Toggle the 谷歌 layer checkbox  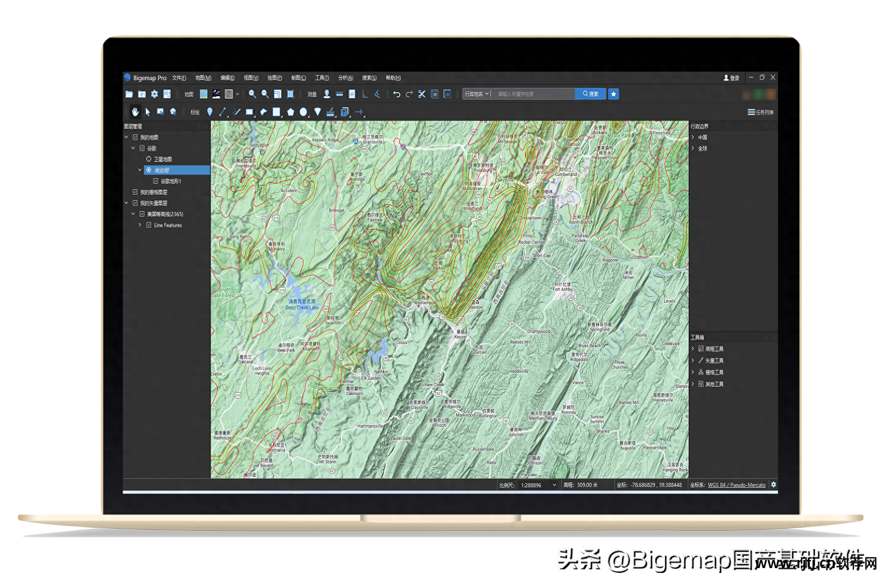[x=142, y=148]
